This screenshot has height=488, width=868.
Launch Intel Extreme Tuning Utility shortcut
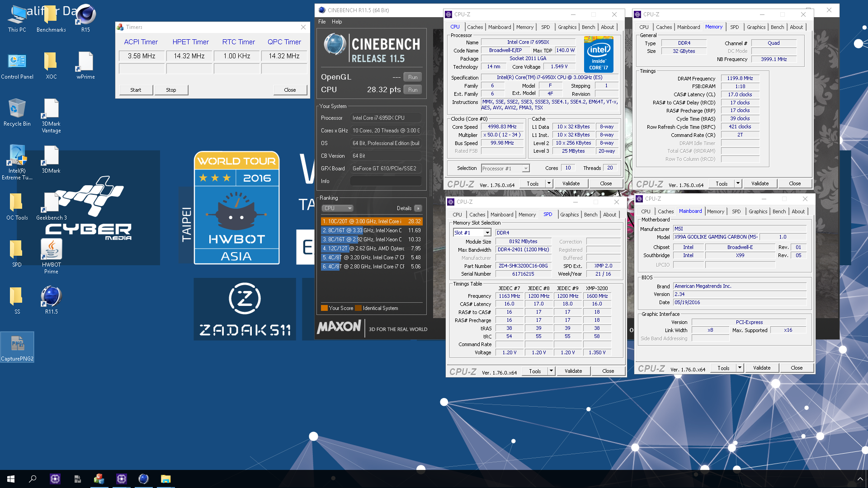coord(17,163)
